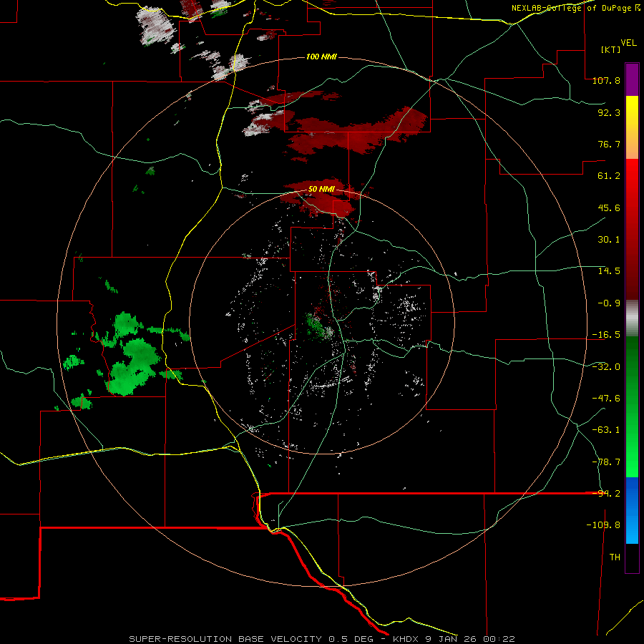Click the 30.1 velocity scale value
The width and height of the screenshot is (644, 644).
tap(609, 240)
